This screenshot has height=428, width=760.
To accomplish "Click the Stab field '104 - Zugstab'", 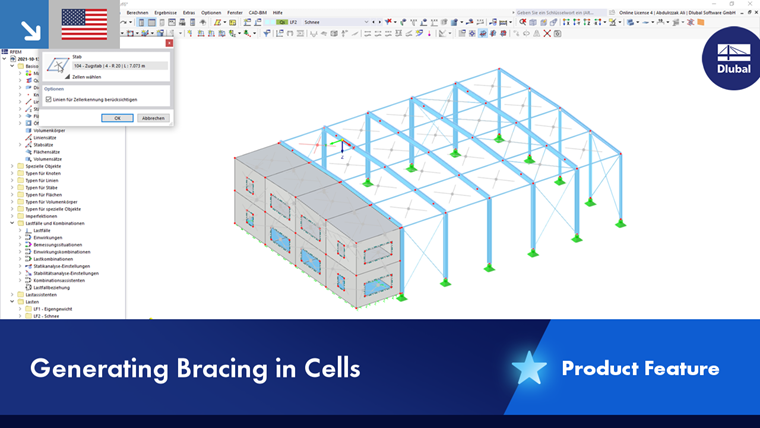I will 120,66.
